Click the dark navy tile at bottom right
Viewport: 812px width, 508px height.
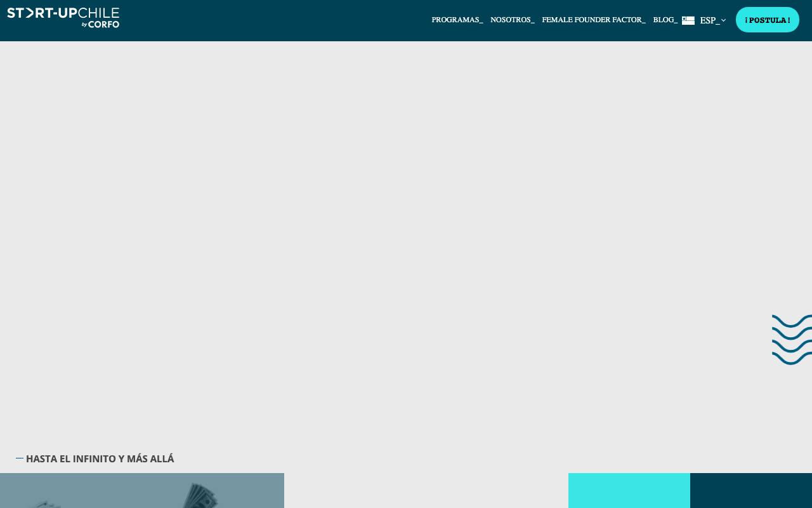(x=751, y=490)
